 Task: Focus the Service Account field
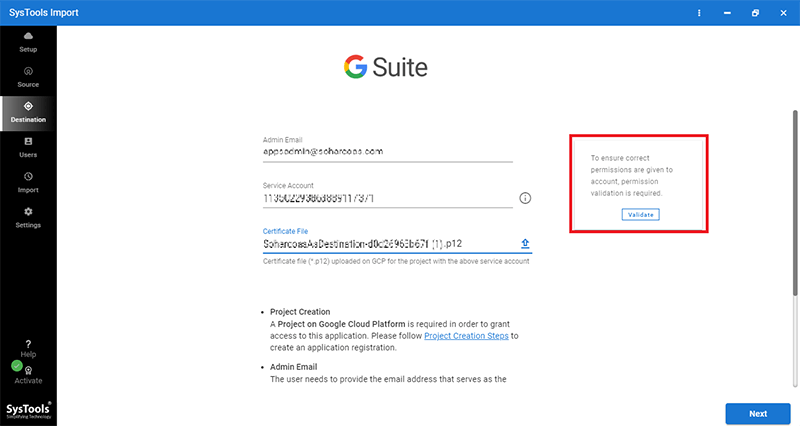387,198
